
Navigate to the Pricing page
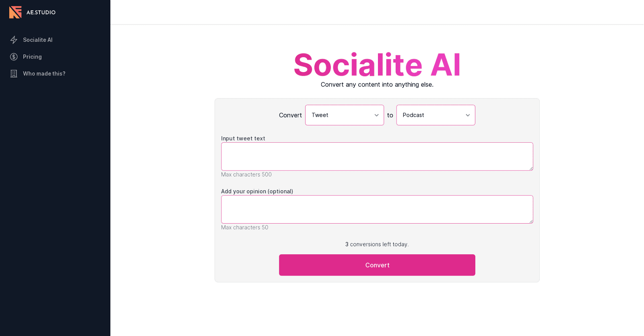pyautogui.click(x=32, y=56)
